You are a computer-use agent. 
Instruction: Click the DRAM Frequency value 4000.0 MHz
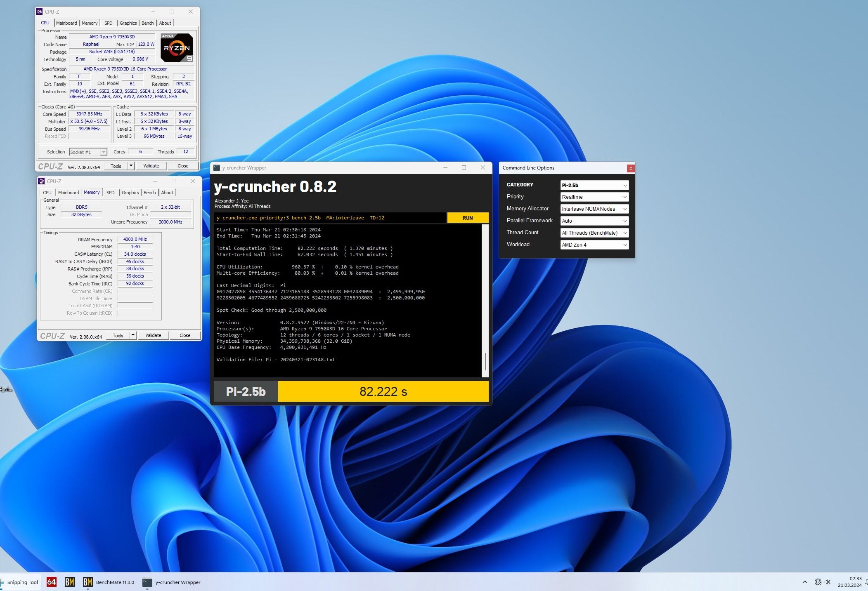click(135, 240)
